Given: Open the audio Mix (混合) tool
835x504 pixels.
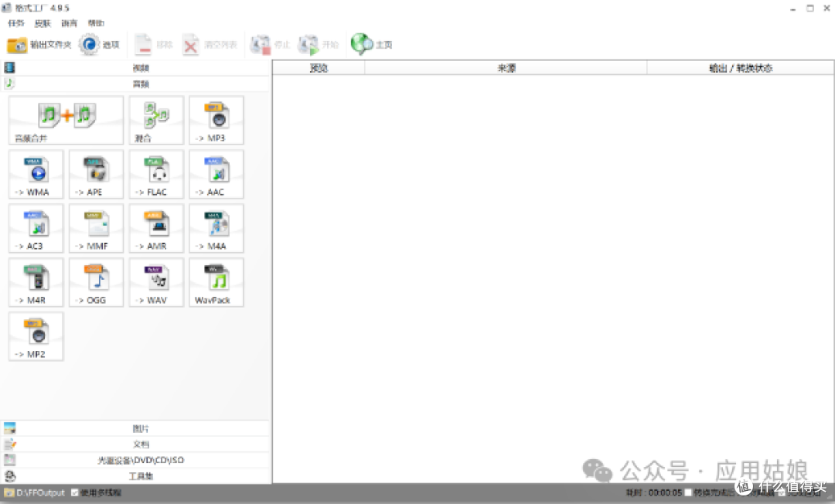Looking at the screenshot, I should pyautogui.click(x=156, y=121).
